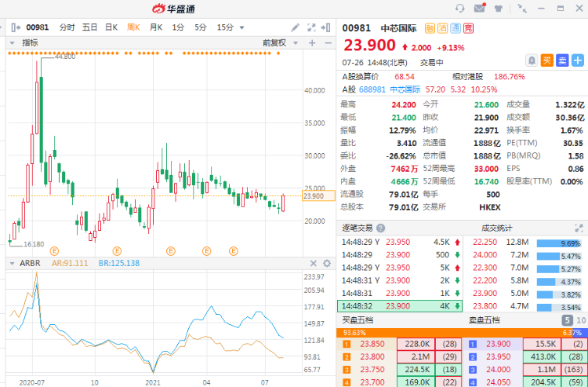The height and width of the screenshot is (387, 588).
Task: Zoom in chart with plus button
Action: [x=312, y=42]
